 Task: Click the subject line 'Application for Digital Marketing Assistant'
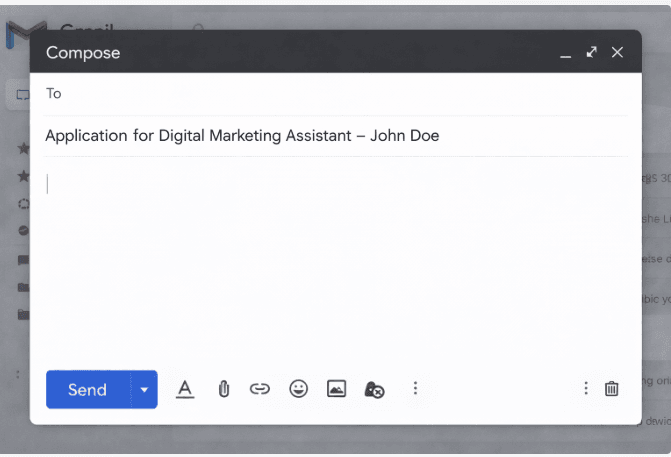pos(242,136)
